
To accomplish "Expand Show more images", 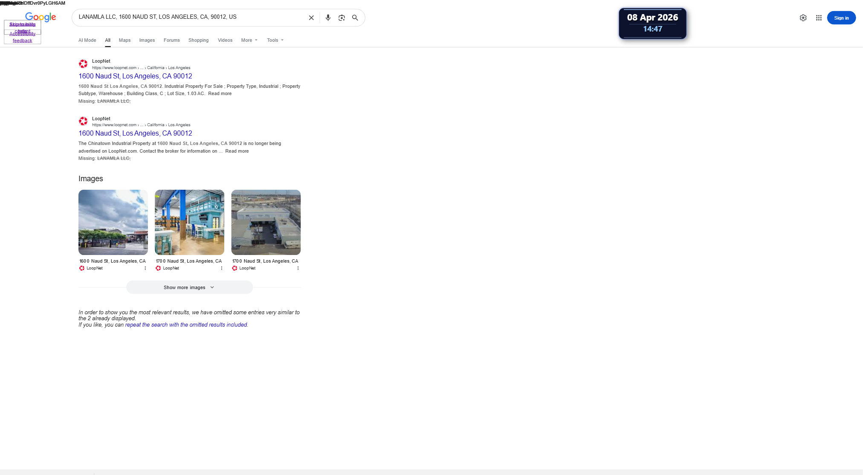I will click(x=189, y=287).
